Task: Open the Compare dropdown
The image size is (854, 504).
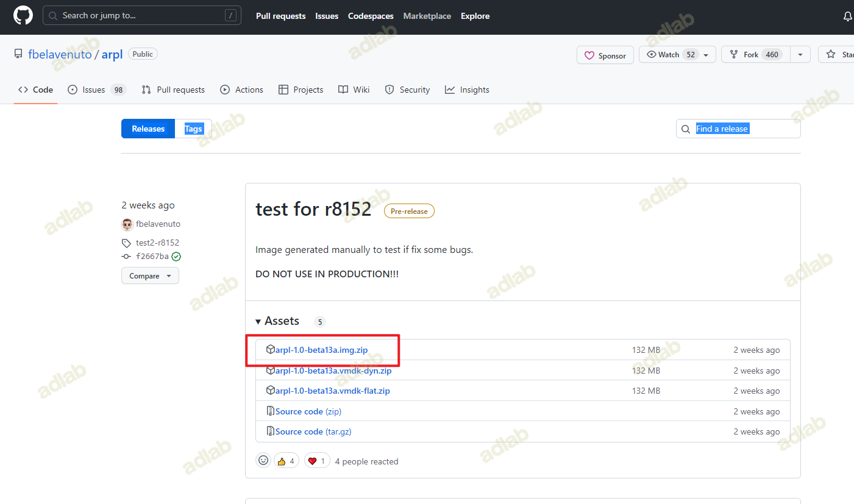Action: click(150, 276)
